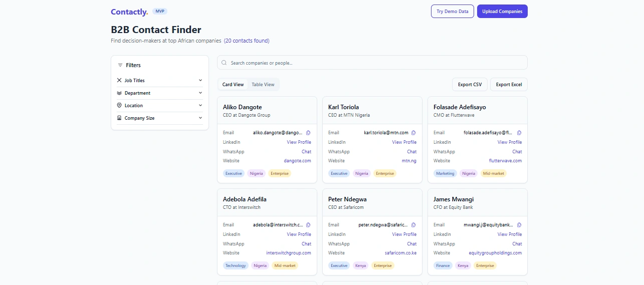Expand the Job Titles filter
This screenshot has height=285, width=644.
[x=159, y=80]
